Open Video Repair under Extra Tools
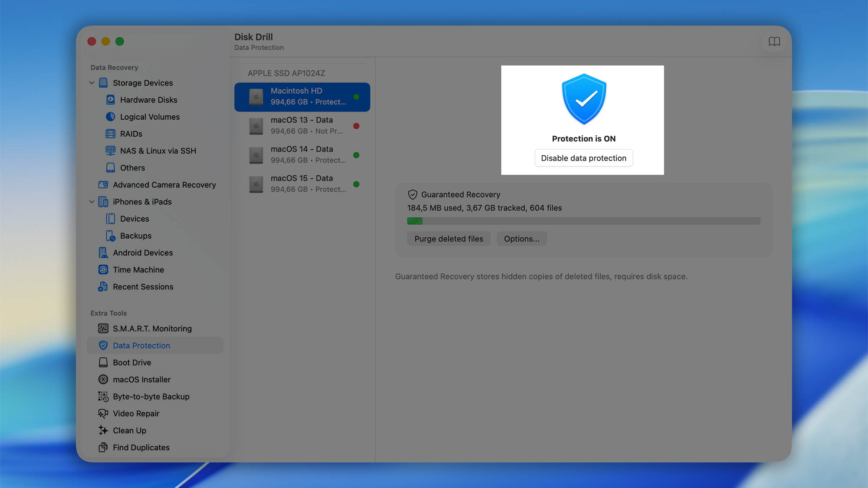Viewport: 868px width, 488px height. pos(155,413)
